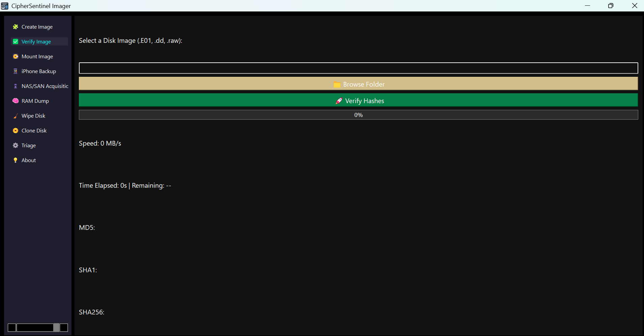The width and height of the screenshot is (644, 336).
Task: Click the 'SHA256:' label
Action: pyautogui.click(x=92, y=312)
